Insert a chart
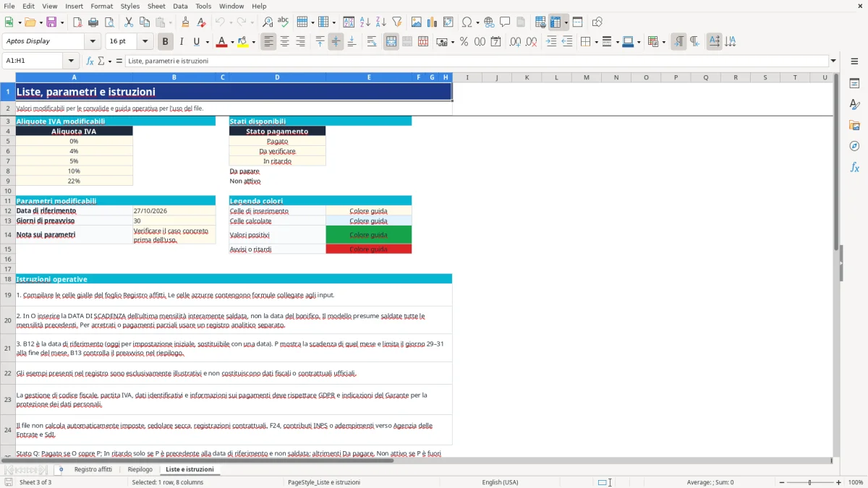The height and width of the screenshot is (488, 868). pyautogui.click(x=433, y=22)
